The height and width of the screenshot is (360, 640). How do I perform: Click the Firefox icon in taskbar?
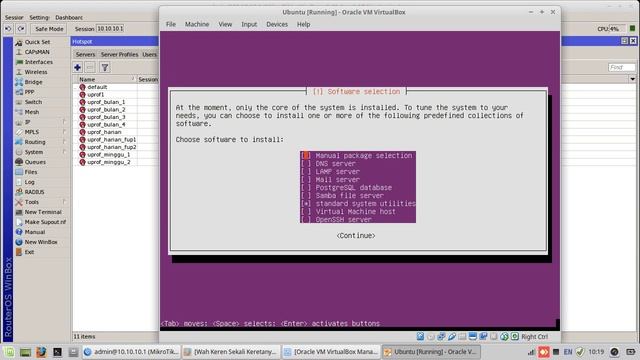click(x=41, y=352)
